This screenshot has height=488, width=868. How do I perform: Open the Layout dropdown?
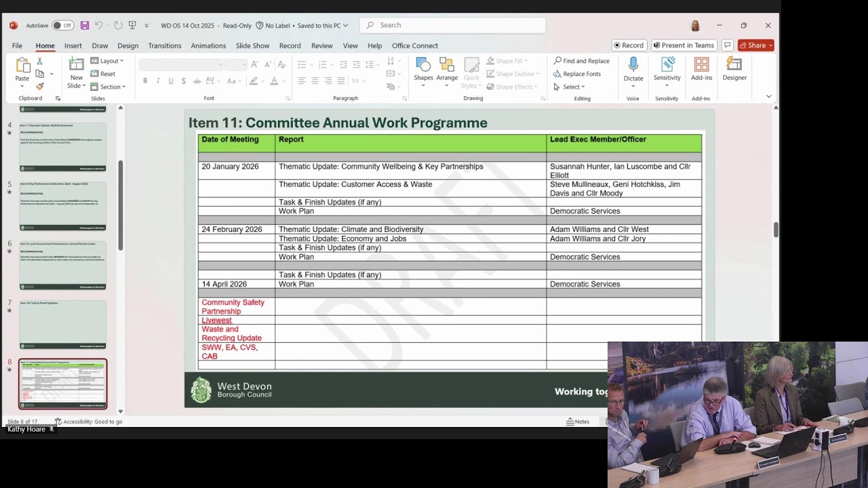107,61
